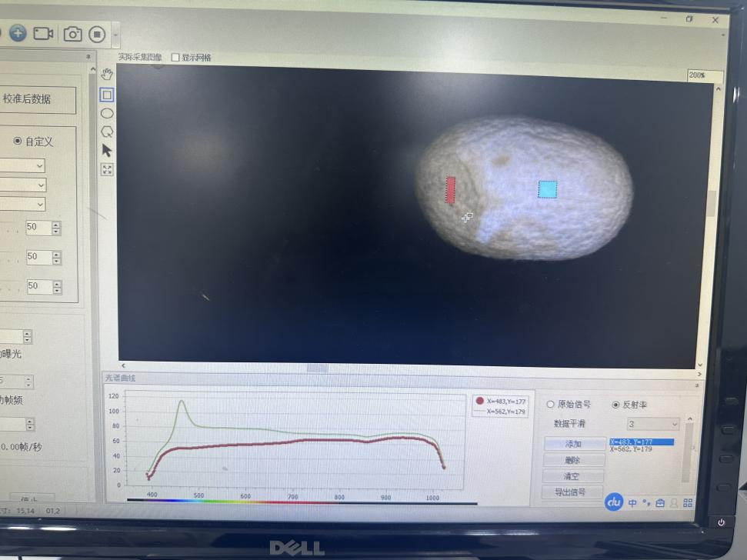The image size is (747, 560).
Task: Click the blue plus add icon
Action: [x=18, y=33]
